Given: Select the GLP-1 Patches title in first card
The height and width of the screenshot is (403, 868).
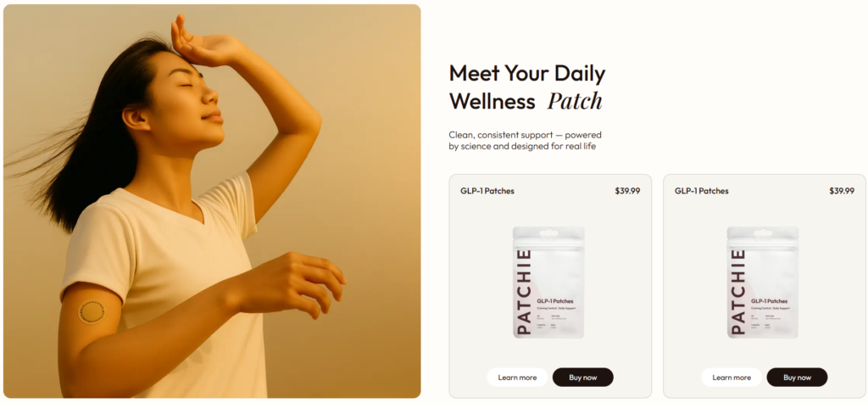Looking at the screenshot, I should pyautogui.click(x=487, y=191).
